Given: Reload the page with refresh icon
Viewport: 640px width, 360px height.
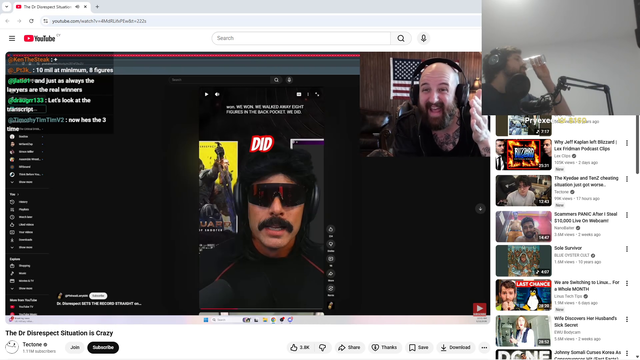Looking at the screenshot, I should click(x=31, y=21).
